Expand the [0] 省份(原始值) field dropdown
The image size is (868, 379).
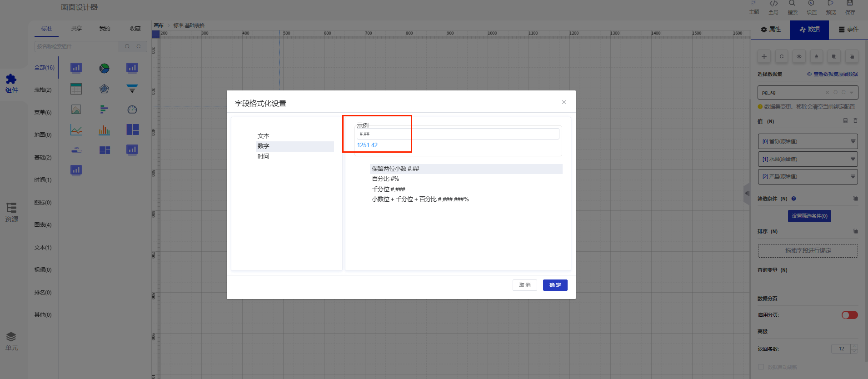pos(853,141)
